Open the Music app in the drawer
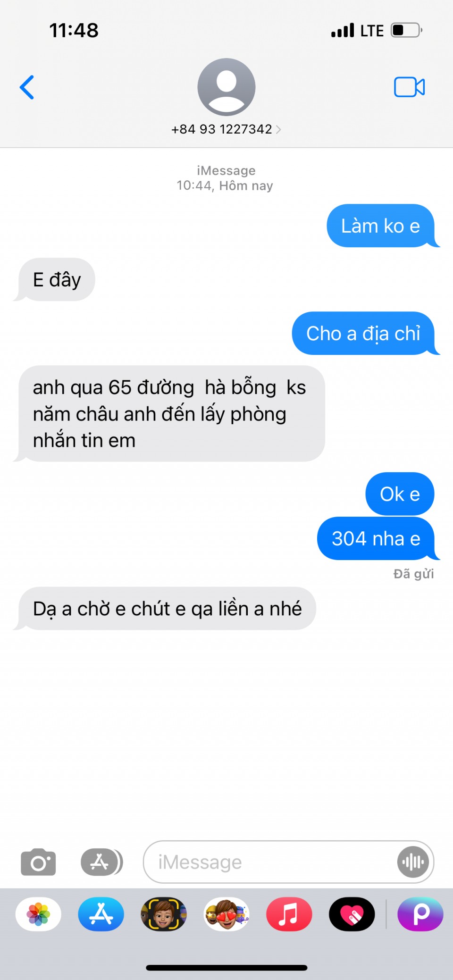The height and width of the screenshot is (980, 453). pyautogui.click(x=289, y=914)
